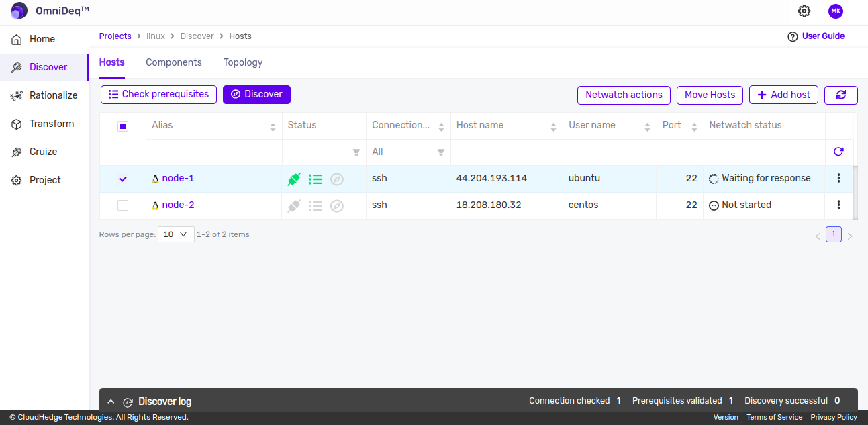Screen dimensions: 868x425
Task: Sort by Alias column arrows
Action: point(273,126)
